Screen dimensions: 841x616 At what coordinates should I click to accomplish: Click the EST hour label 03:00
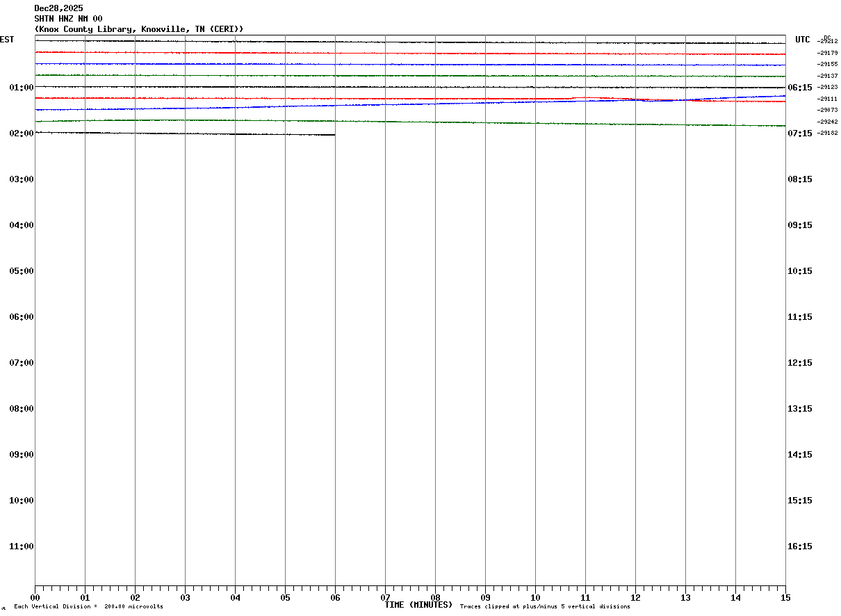pyautogui.click(x=22, y=179)
